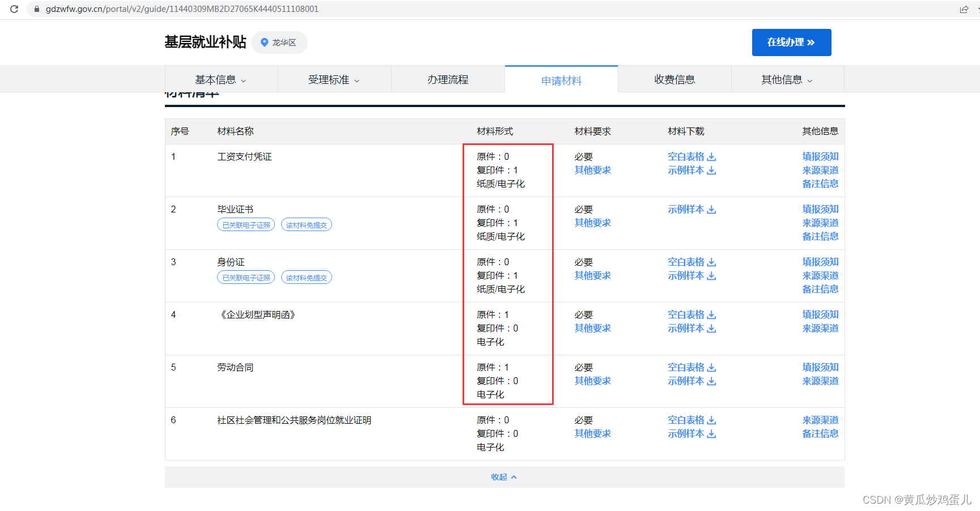The width and height of the screenshot is (980, 511).
Task: Click the 在线办理 button
Action: [791, 42]
